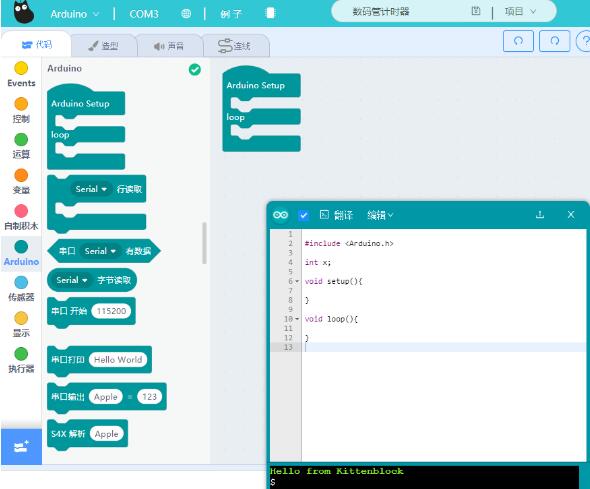Click the '#include <Arduino.h>' code line

[349, 243]
